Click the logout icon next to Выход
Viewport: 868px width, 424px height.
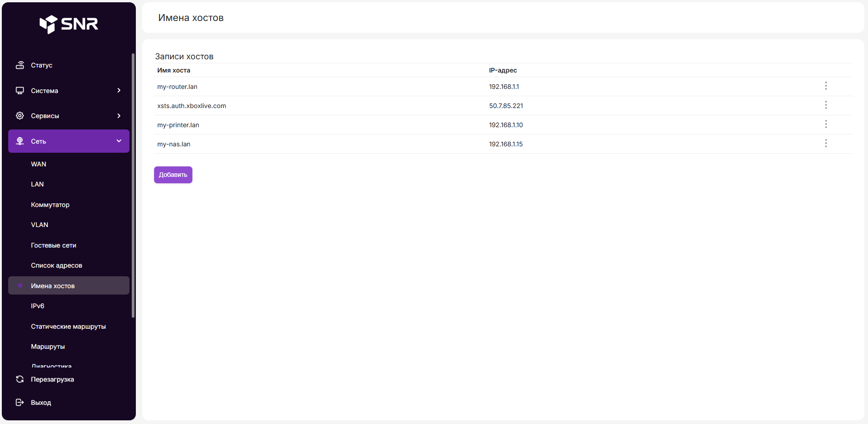[20, 403]
